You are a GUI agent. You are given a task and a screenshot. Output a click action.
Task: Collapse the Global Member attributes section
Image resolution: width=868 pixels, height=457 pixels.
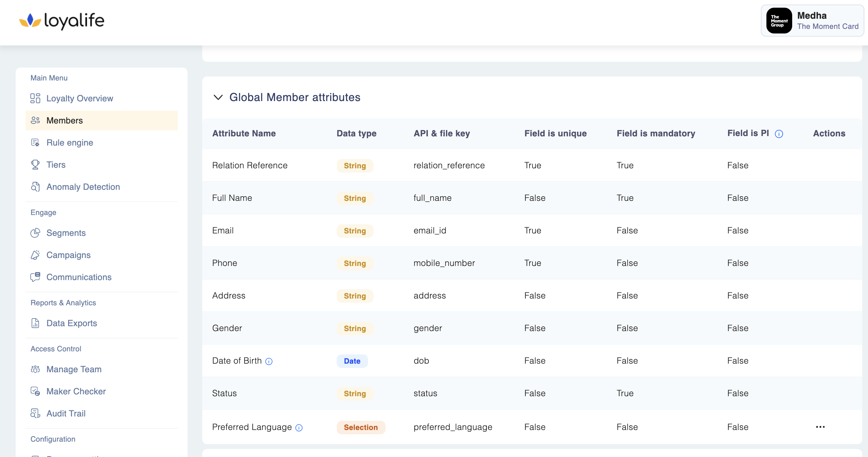pos(218,97)
